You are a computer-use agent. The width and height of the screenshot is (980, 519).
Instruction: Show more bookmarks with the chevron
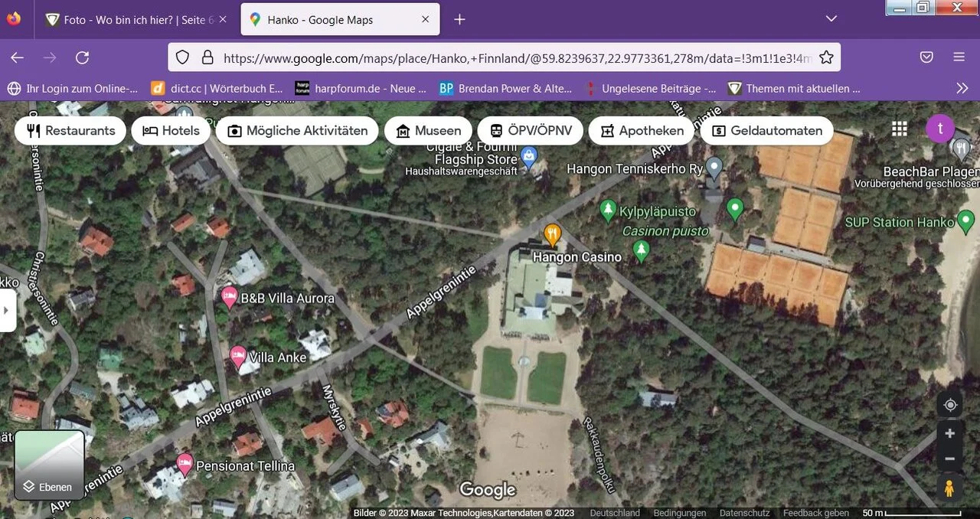coord(962,89)
